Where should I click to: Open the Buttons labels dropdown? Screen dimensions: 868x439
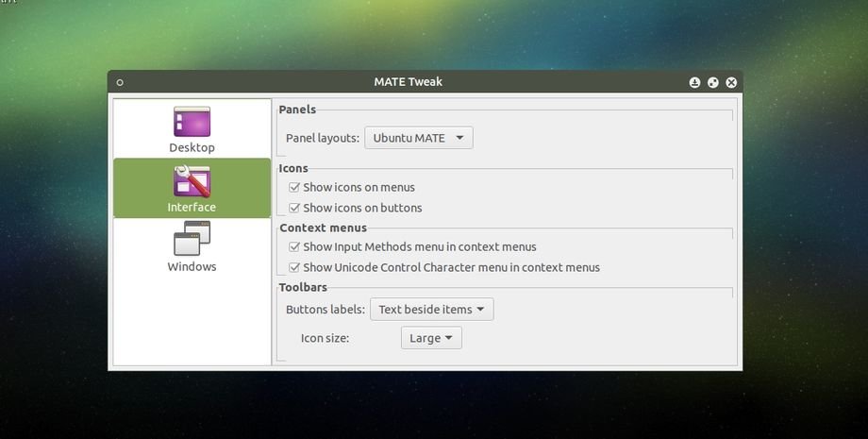point(432,310)
